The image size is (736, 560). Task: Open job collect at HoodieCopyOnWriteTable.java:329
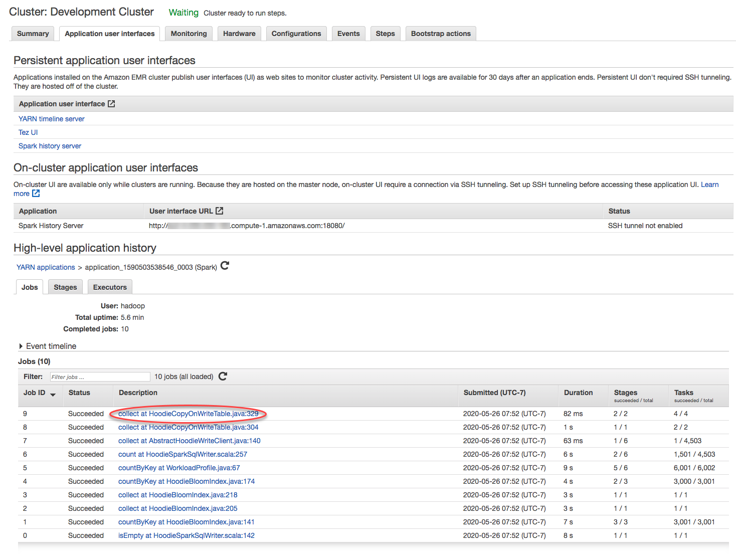coord(188,414)
